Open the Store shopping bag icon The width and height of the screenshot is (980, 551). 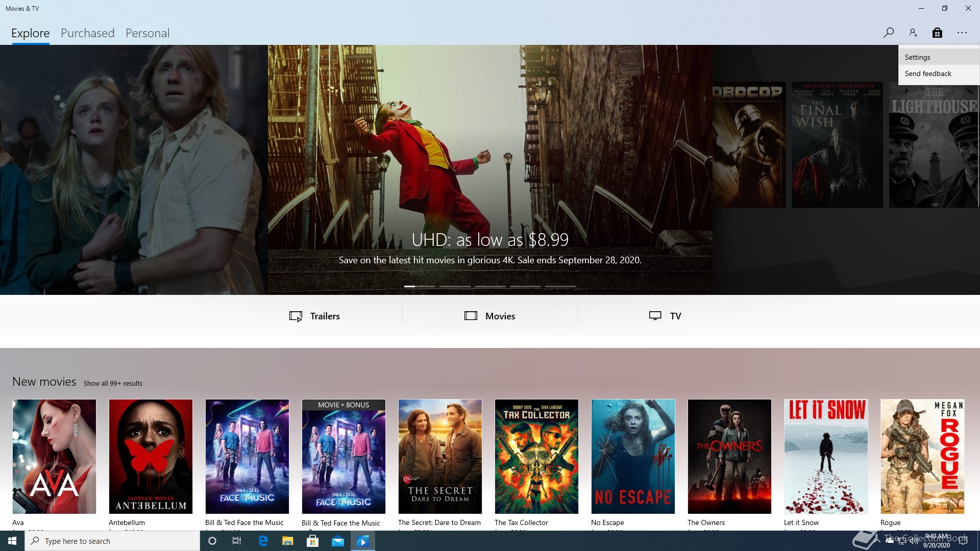click(937, 33)
